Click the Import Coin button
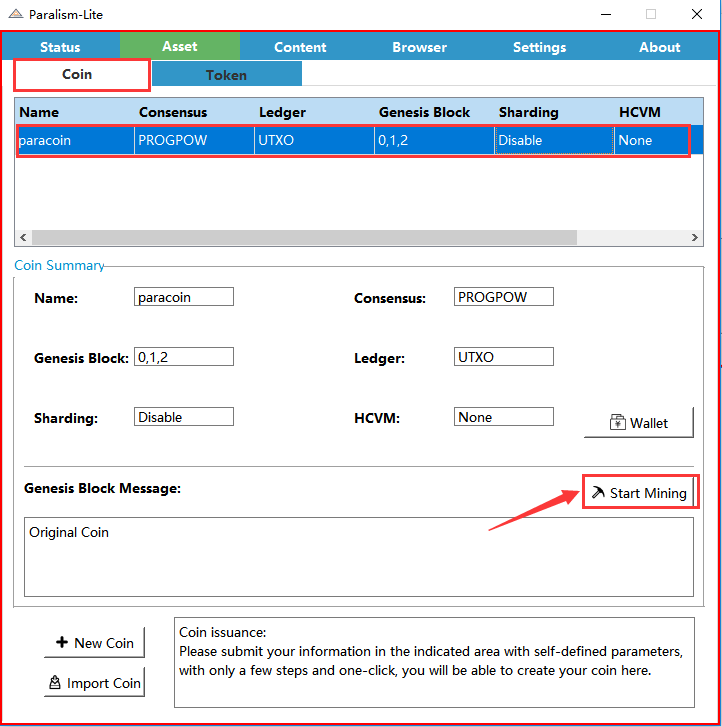 (x=95, y=682)
